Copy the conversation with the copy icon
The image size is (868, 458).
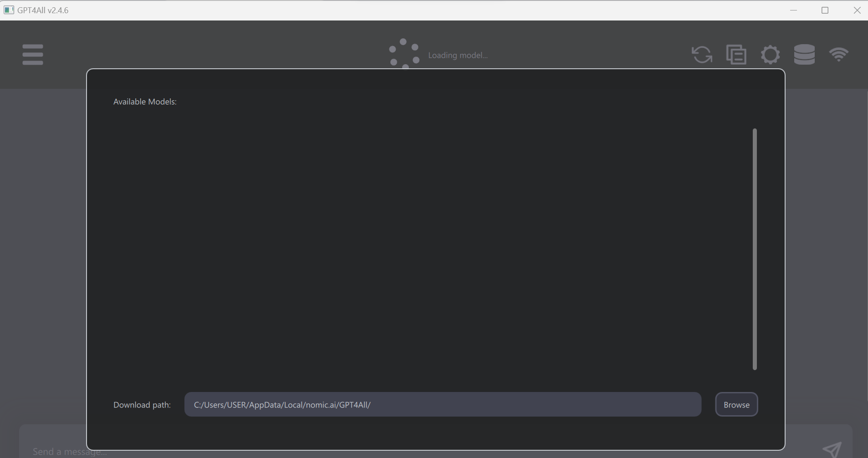pyautogui.click(x=735, y=54)
